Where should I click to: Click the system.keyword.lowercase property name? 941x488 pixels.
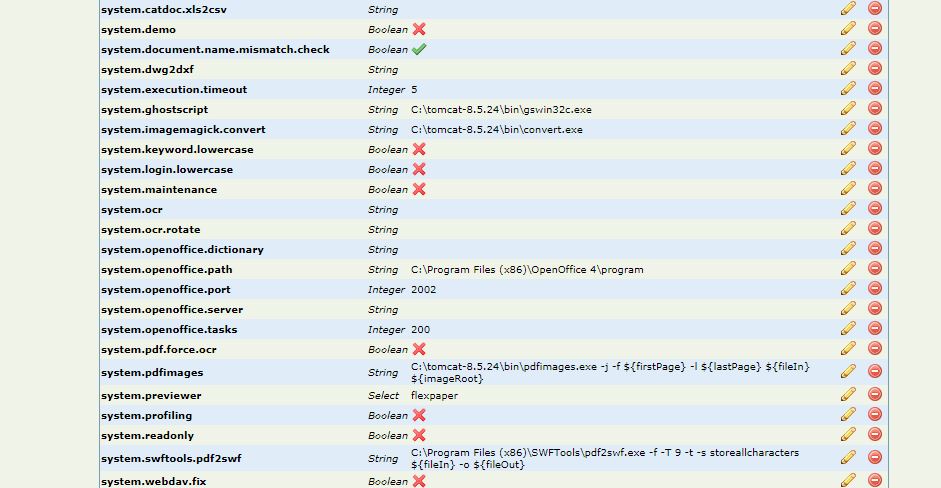point(177,150)
